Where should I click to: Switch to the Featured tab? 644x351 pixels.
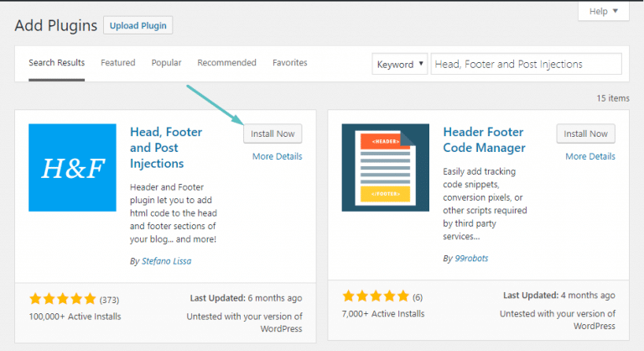coord(117,63)
